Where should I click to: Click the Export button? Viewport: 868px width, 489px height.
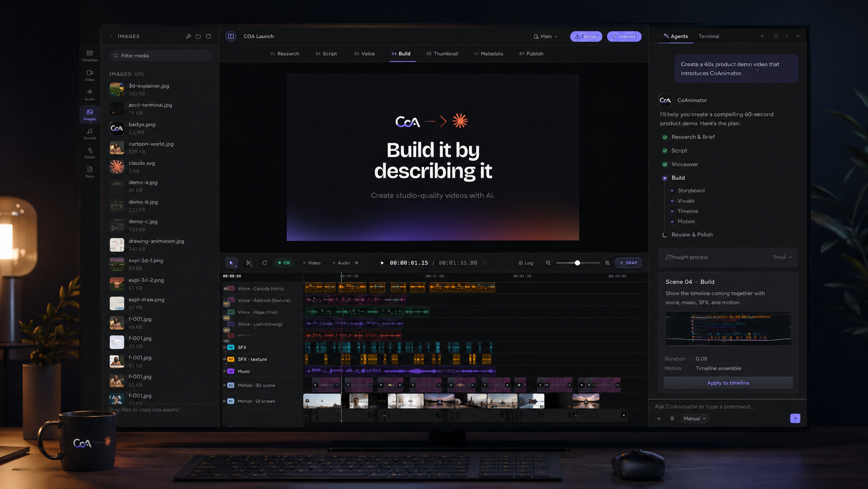tap(586, 36)
